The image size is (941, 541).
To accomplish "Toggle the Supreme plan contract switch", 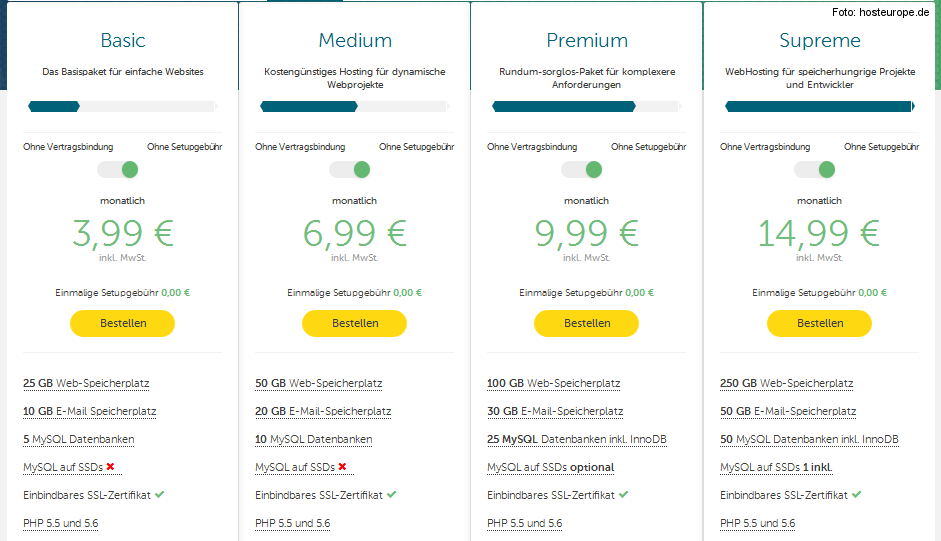I will (x=814, y=170).
